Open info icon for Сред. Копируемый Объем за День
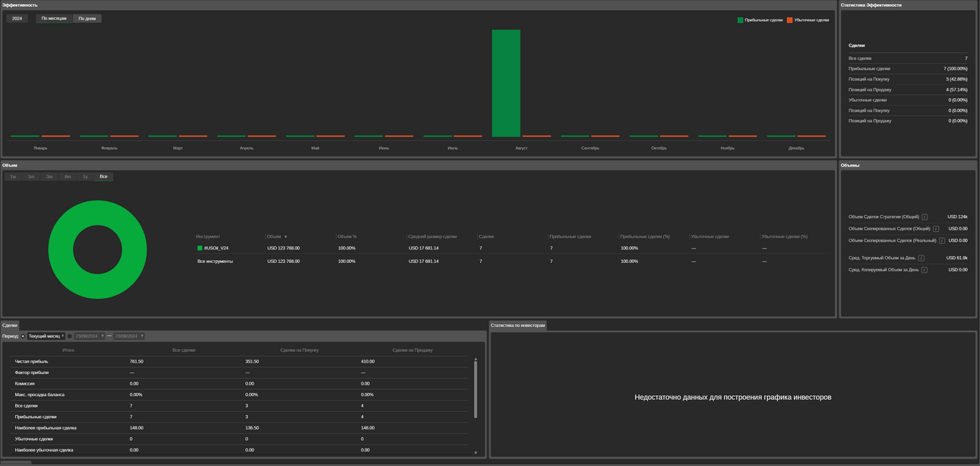 pos(925,270)
